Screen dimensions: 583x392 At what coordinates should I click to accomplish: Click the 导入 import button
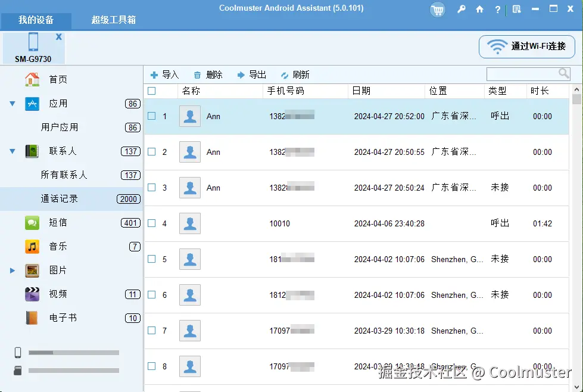coord(164,74)
